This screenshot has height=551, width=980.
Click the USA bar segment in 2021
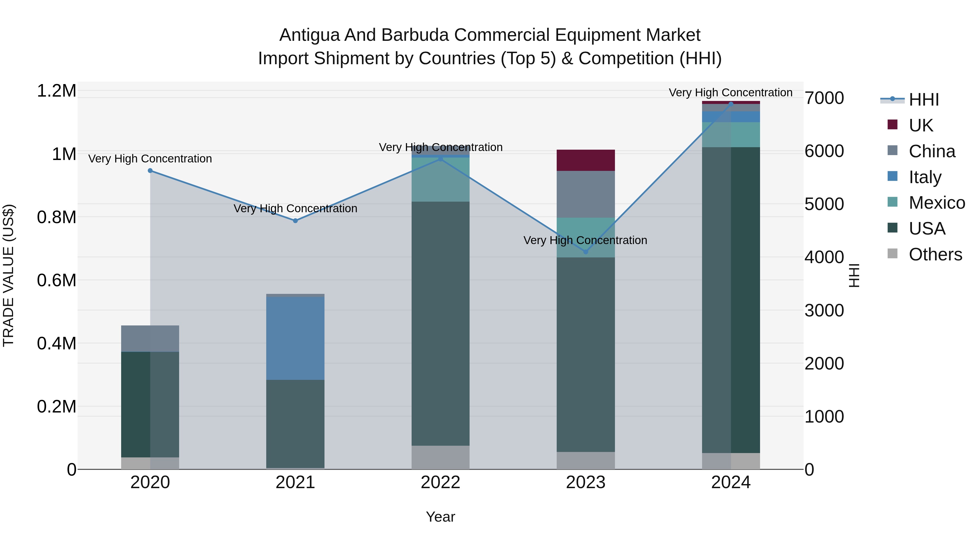(295, 424)
